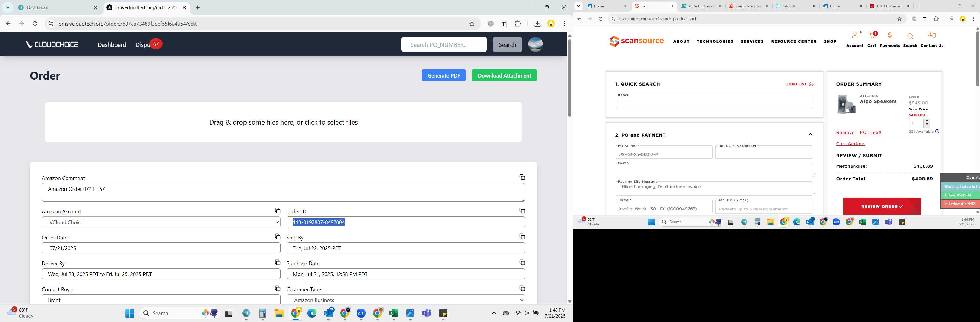Reload the oms.vcloudtech.org page

[x=35, y=24]
